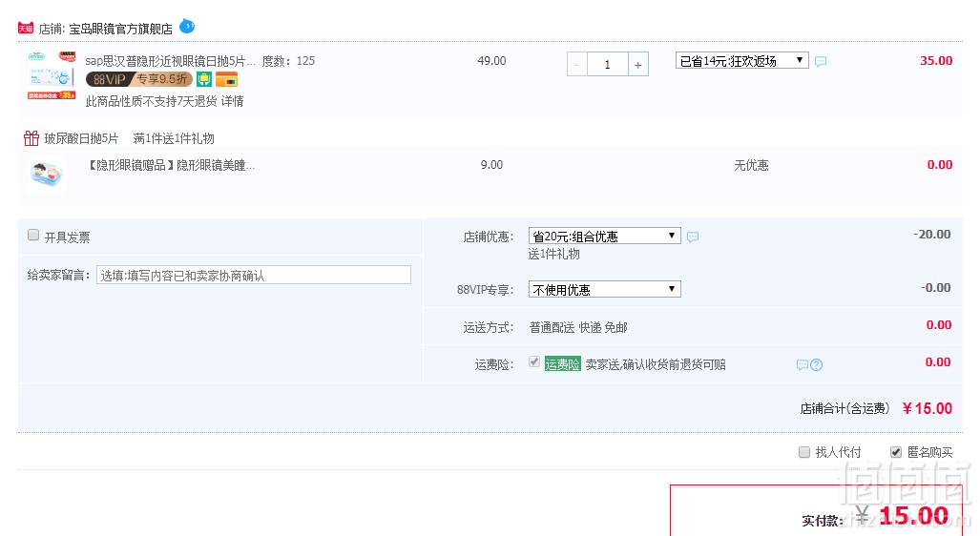Click the 详情 link about 7天退货

233,101
